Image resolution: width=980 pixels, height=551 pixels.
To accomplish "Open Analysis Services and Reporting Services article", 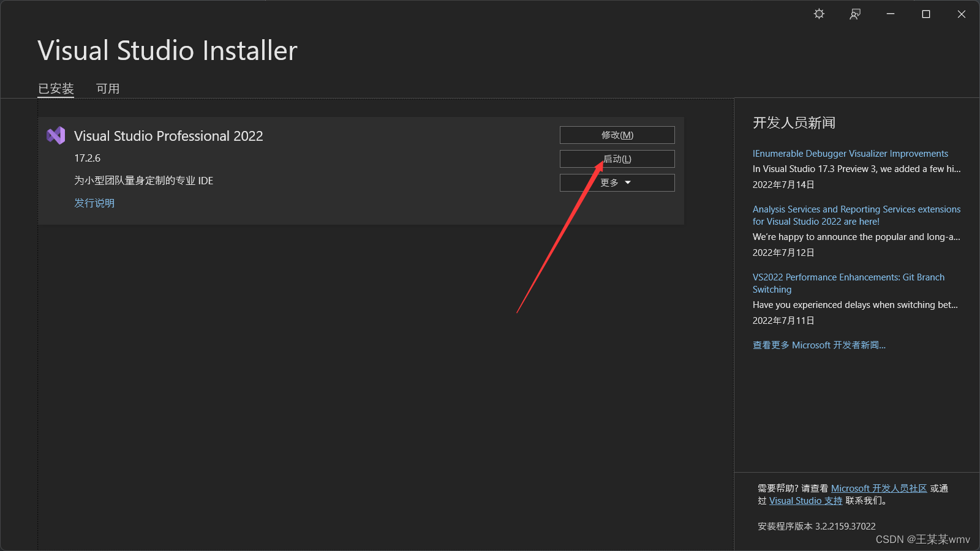I will tap(856, 215).
